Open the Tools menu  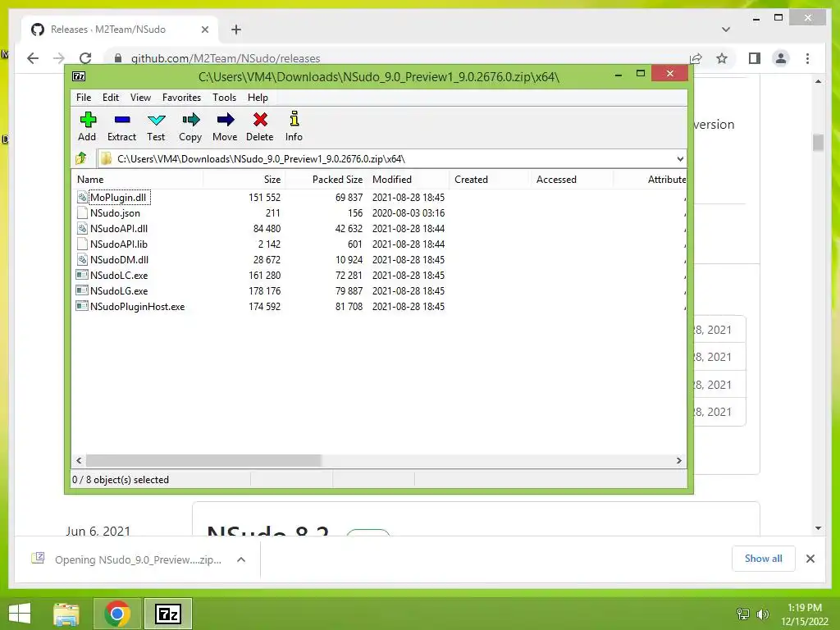(224, 98)
